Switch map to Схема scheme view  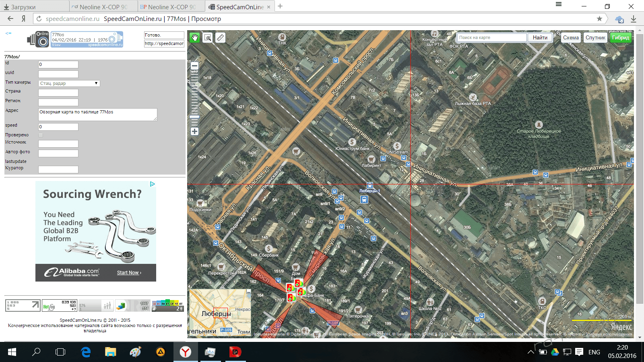(571, 37)
